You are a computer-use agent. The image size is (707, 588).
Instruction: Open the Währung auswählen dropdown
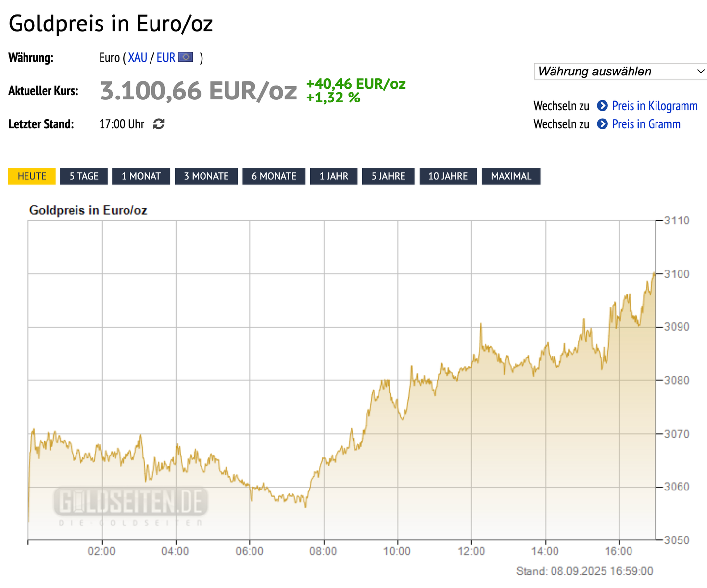click(620, 71)
